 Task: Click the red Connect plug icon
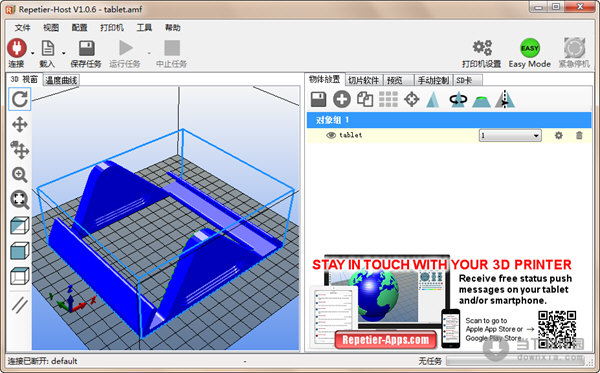point(16,48)
